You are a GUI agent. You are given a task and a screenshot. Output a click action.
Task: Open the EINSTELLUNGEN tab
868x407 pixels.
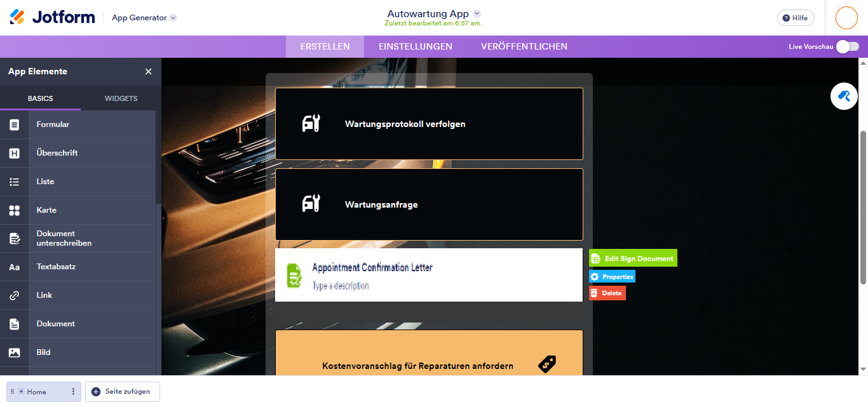point(415,46)
